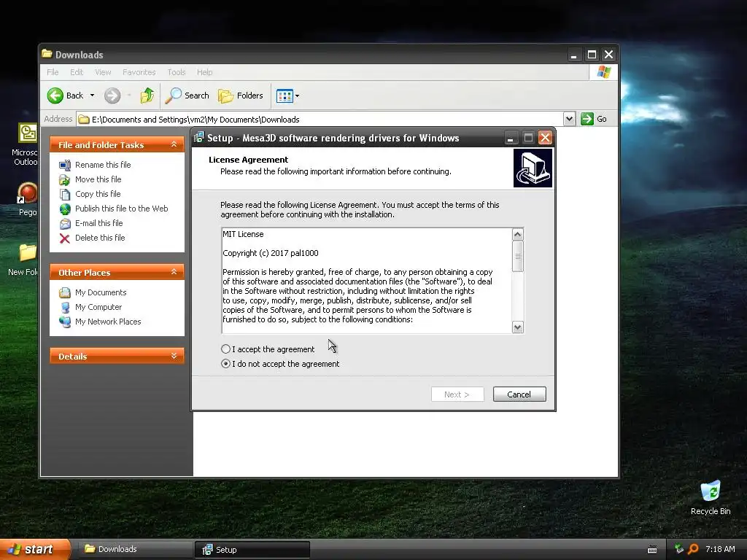
Task: Expand the Address bar dropdown
Action: click(x=569, y=119)
